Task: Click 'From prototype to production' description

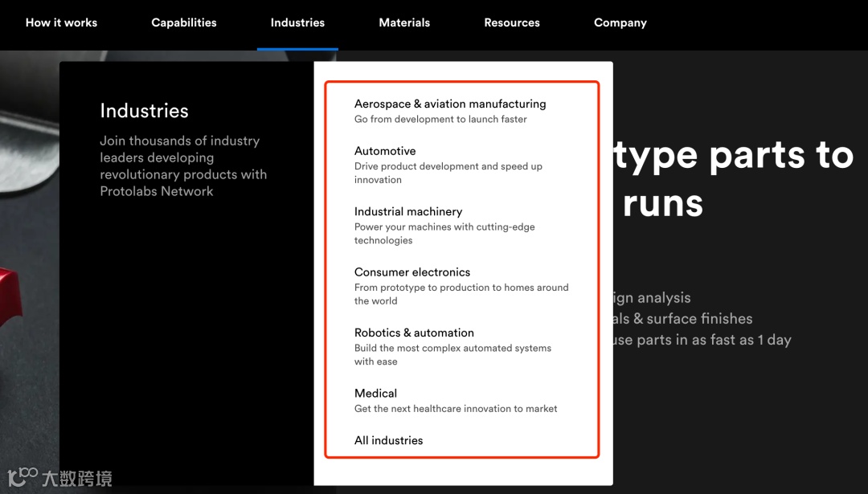Action: click(x=461, y=294)
